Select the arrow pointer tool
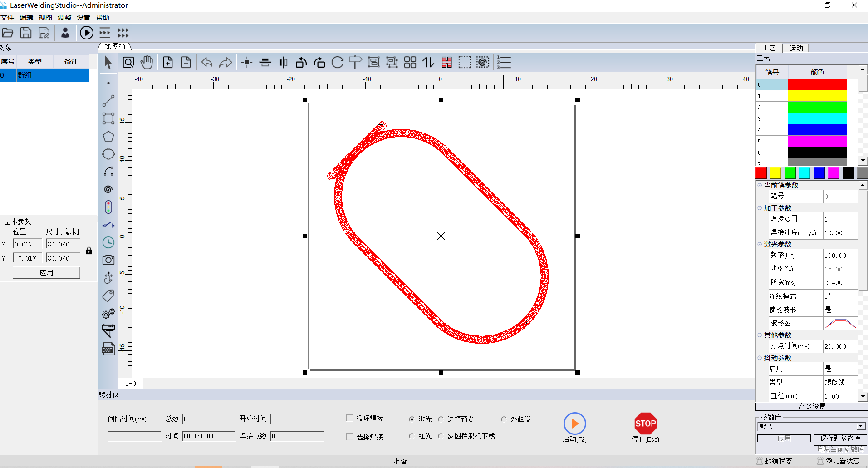This screenshot has width=868, height=468. 108,62
